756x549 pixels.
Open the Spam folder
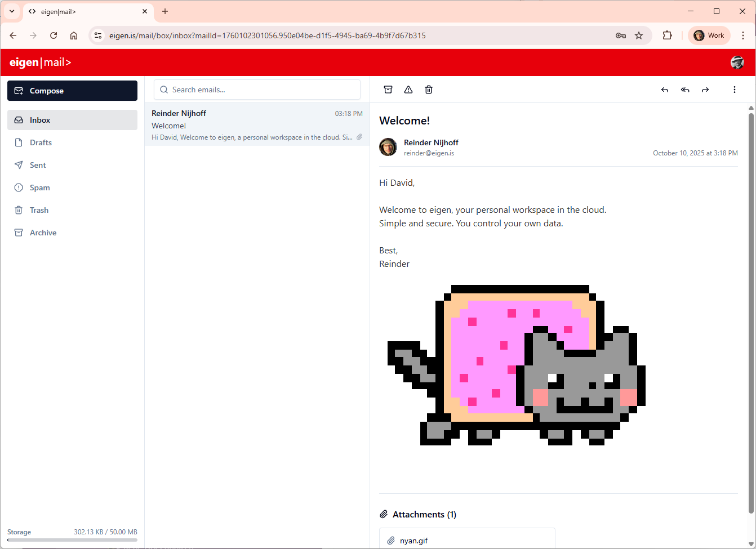(x=39, y=188)
